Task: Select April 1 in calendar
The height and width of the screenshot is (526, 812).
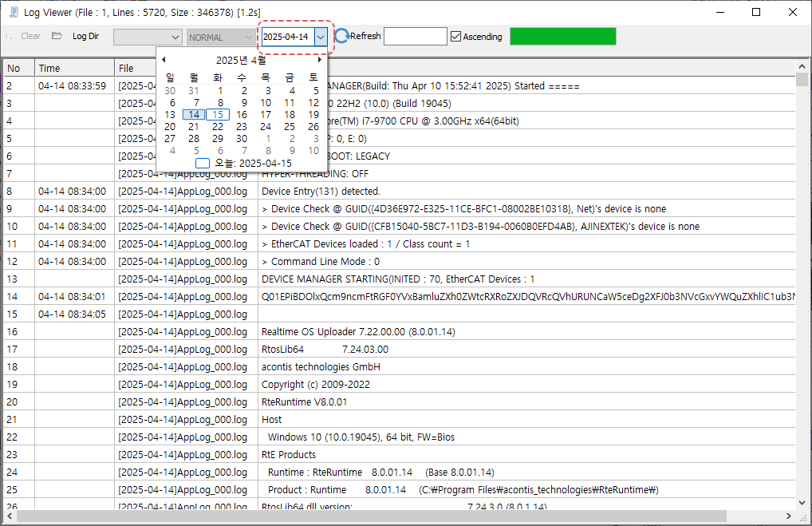Action: (x=220, y=91)
